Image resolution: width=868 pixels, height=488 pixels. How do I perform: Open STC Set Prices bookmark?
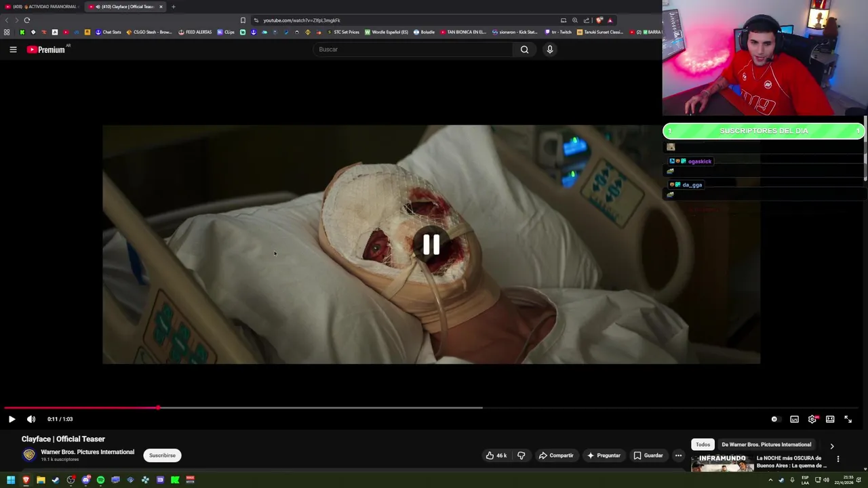point(343,32)
